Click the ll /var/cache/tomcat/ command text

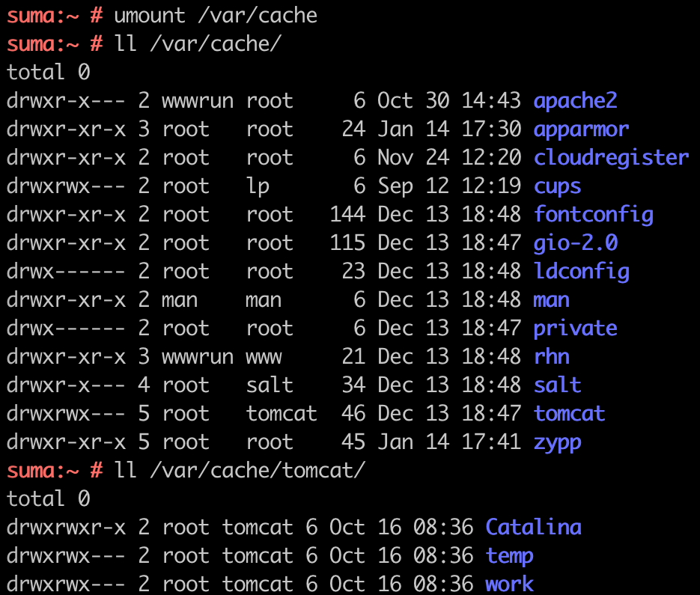point(240,470)
